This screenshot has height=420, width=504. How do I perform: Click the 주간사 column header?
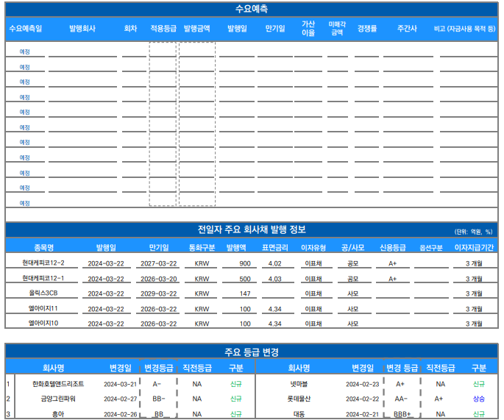click(x=407, y=29)
